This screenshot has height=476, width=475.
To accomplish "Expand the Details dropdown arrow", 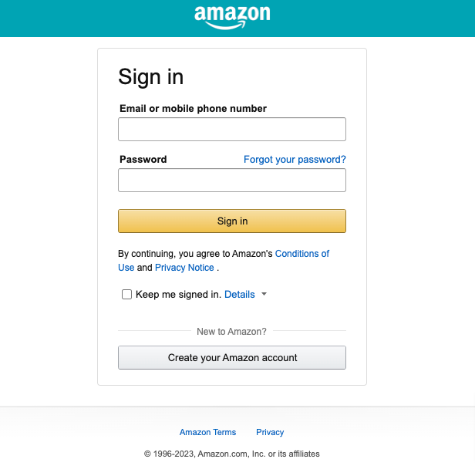I will pos(264,294).
